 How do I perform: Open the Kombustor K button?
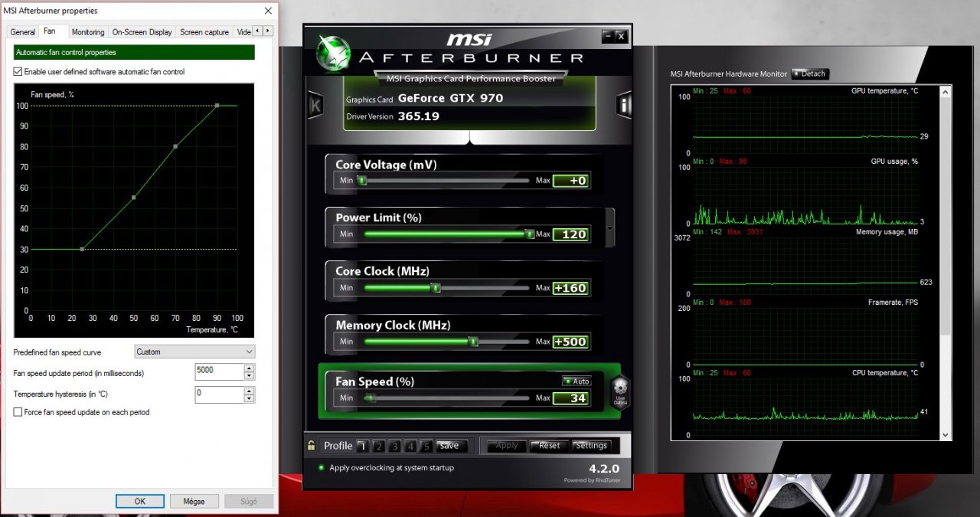click(315, 106)
